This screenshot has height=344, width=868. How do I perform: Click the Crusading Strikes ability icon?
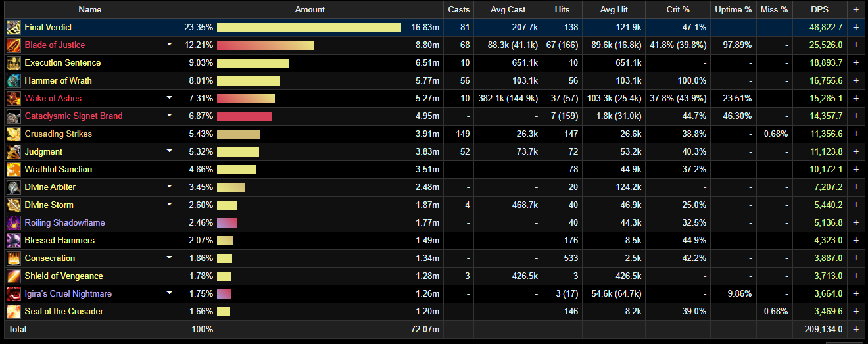pyautogui.click(x=14, y=134)
